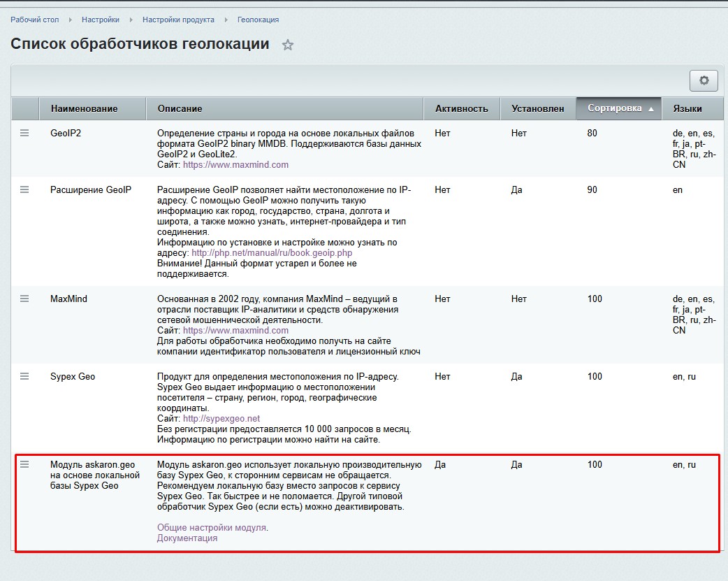This screenshot has width=728, height=581.
Task: Open maxmind.com link in GeoIP2 row
Action: point(235,165)
